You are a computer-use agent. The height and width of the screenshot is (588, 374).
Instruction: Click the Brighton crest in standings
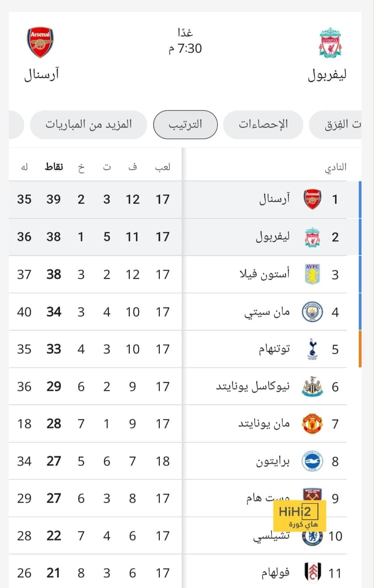312,461
